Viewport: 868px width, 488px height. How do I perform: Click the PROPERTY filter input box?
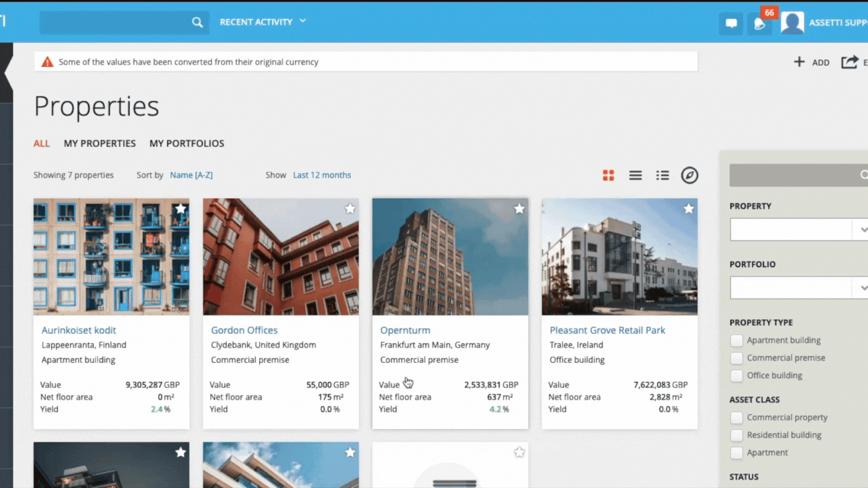click(x=791, y=230)
